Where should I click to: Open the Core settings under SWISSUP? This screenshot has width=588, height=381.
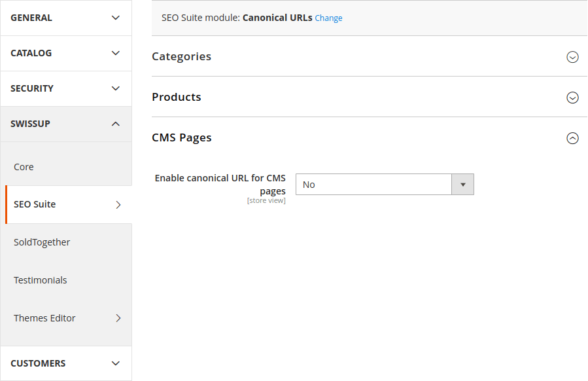point(24,166)
